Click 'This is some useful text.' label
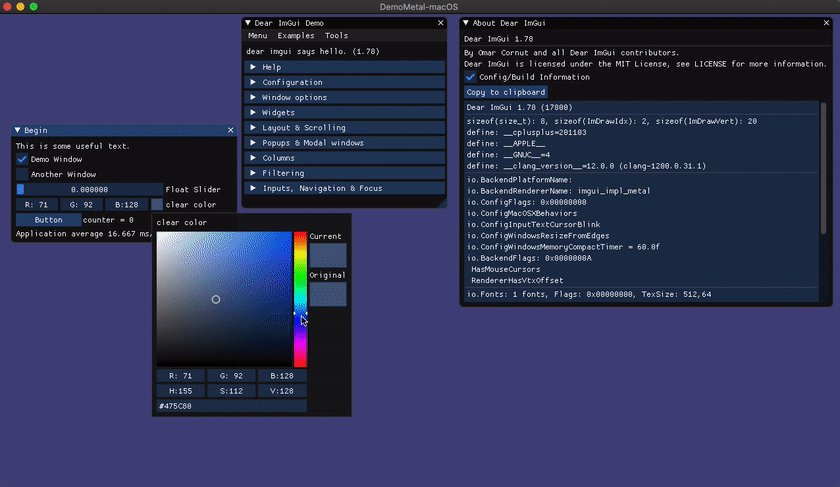Screen dimensions: 840x487 pos(72,146)
